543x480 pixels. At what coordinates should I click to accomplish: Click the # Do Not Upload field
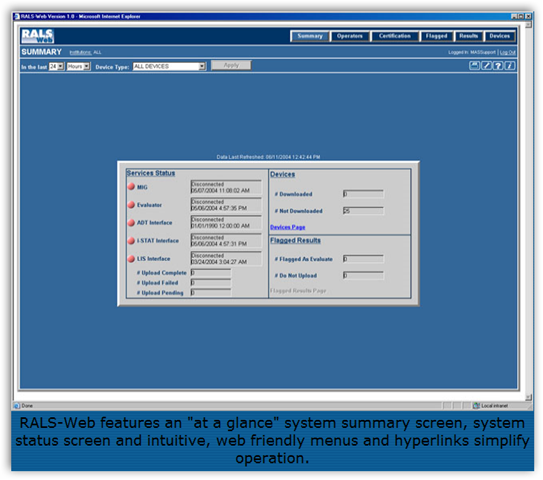tap(363, 275)
